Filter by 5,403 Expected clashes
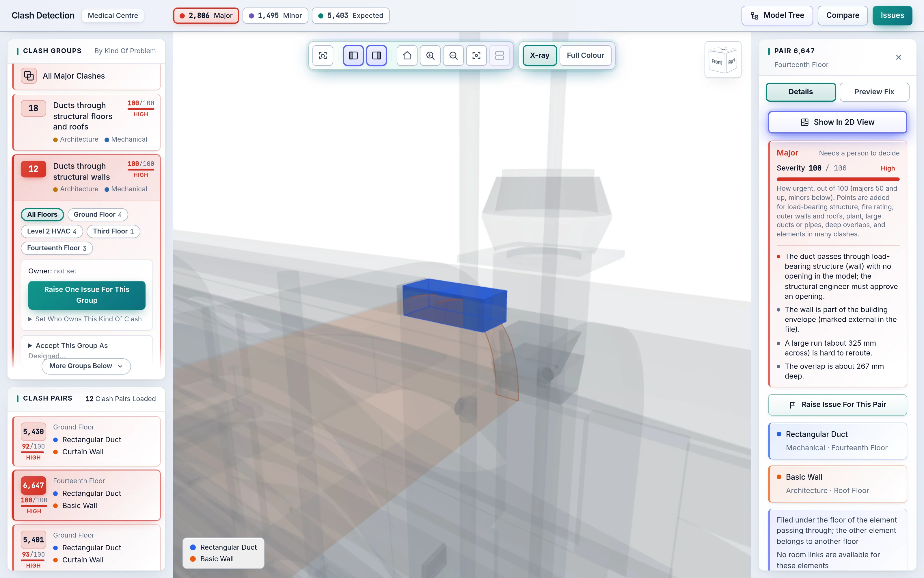Screen dimensions: 924x578 (x=351, y=16)
